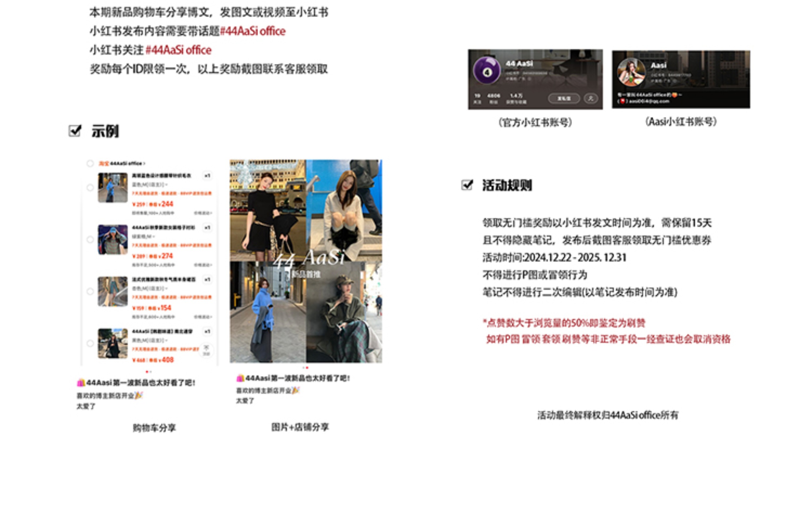Click the ¥408 black coat product thumbnail

tap(113, 343)
